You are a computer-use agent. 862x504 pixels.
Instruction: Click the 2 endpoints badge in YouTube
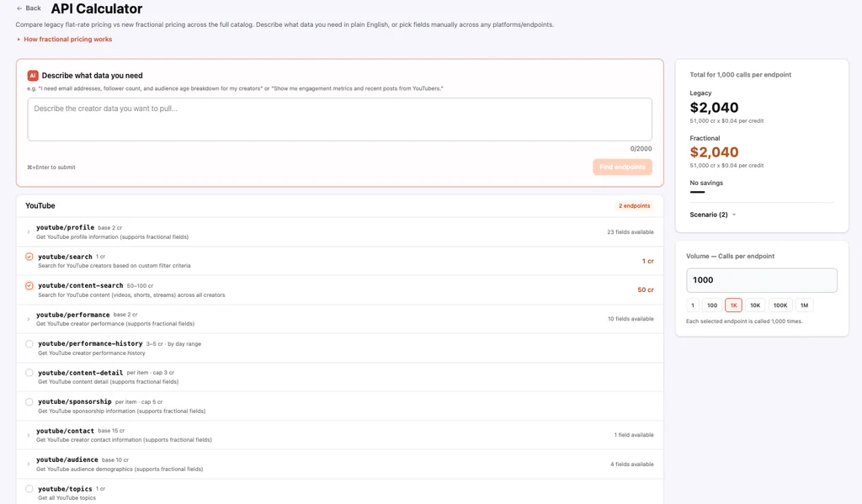click(634, 205)
